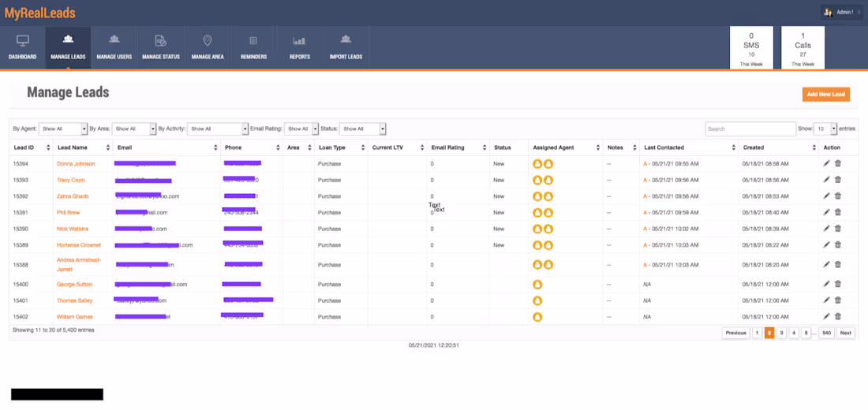Open the Dashboard monitor icon

[22, 40]
